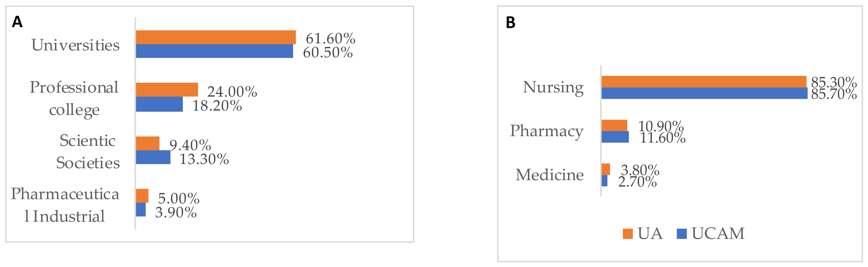Click the orange Professional college bar
The width and height of the screenshot is (868, 267).
[167, 90]
